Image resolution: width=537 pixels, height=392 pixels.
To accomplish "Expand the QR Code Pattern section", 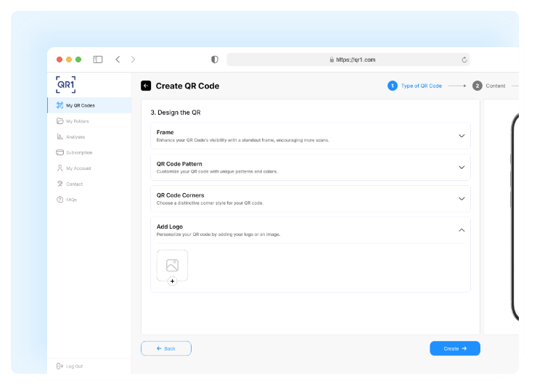I will pyautogui.click(x=461, y=167).
